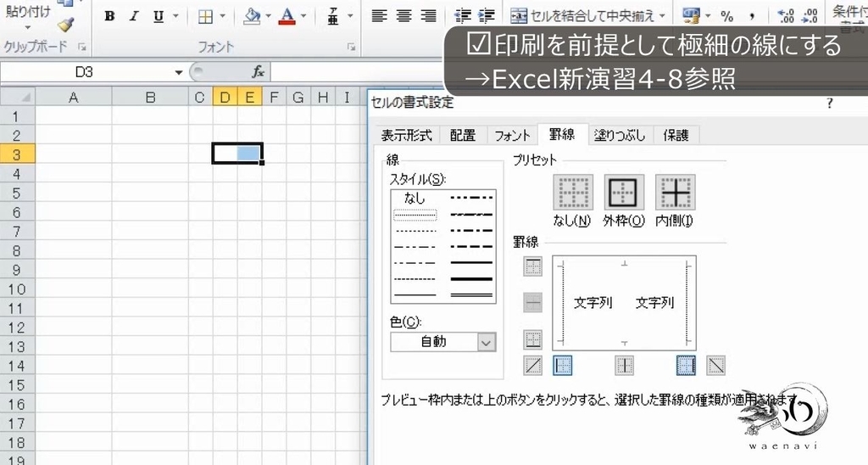The width and height of the screenshot is (868, 465).
Task: Click the Name Box showing D3
Action: [86, 72]
